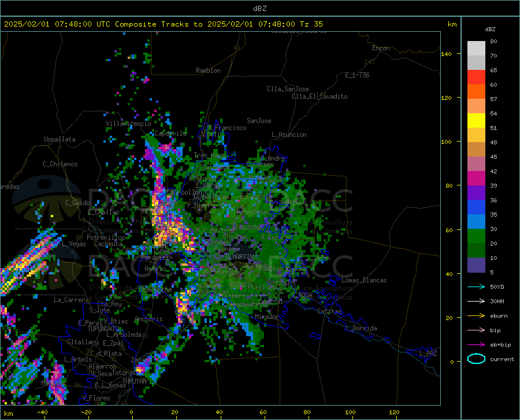Click the 120 km horizontal axis tick
Screen dimensions: 520x420
(x=394, y=412)
